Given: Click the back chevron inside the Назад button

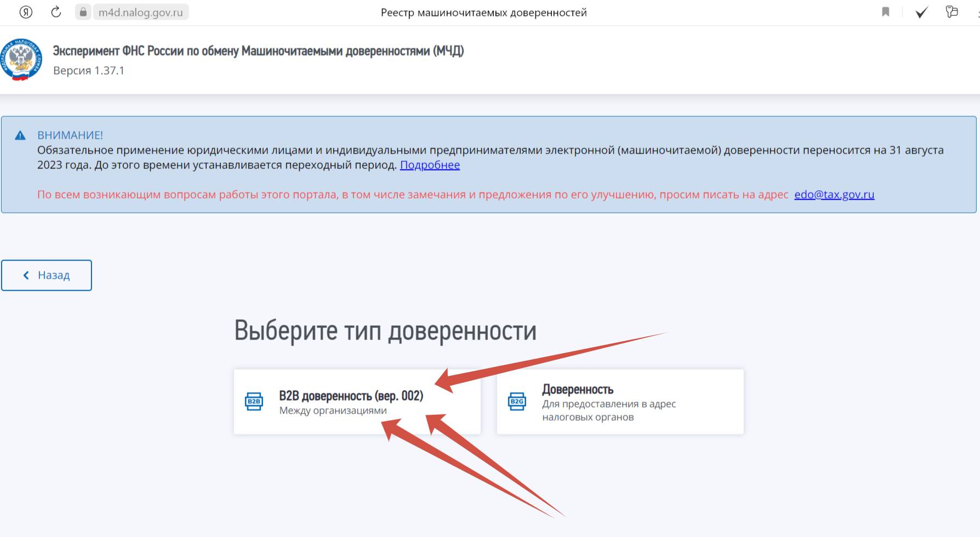Looking at the screenshot, I should (x=25, y=275).
